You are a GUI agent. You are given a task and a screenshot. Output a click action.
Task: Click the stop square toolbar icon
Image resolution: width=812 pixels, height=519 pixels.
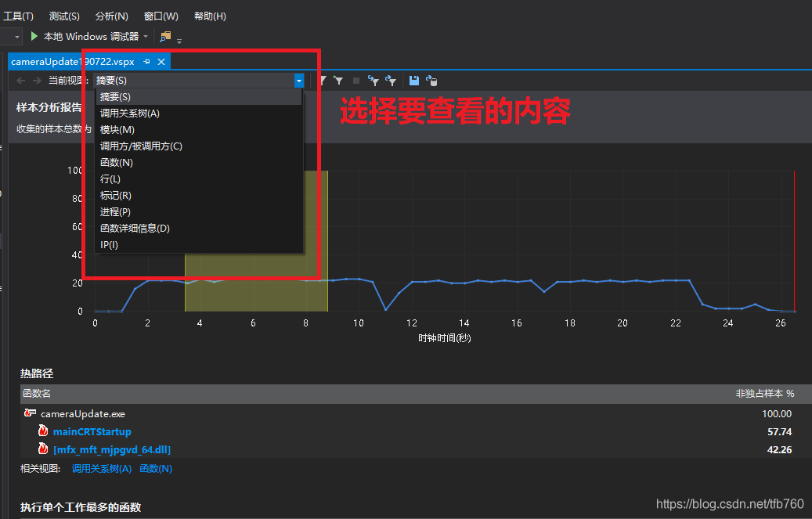355,81
